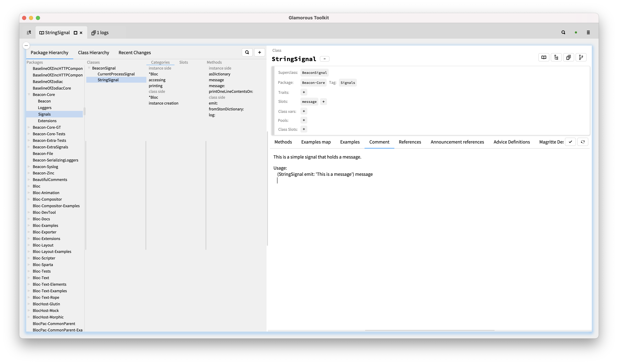Collapse the Beacon-Core package tree node

tap(29, 94)
